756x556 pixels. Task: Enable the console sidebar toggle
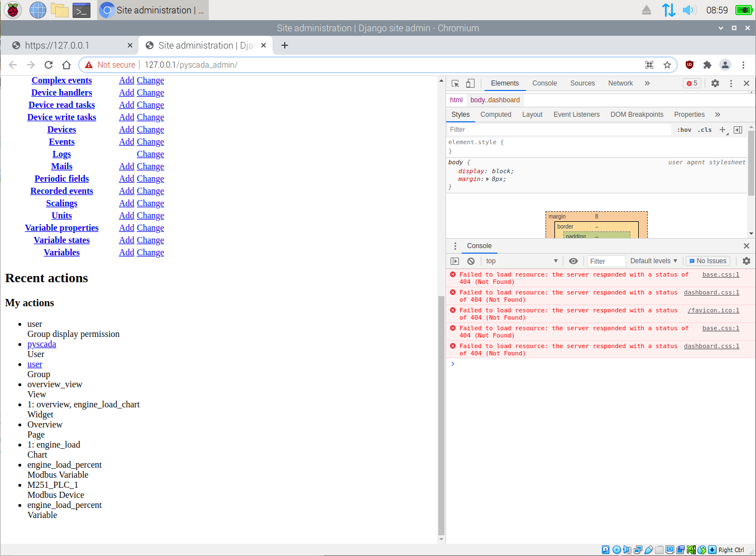(454, 261)
